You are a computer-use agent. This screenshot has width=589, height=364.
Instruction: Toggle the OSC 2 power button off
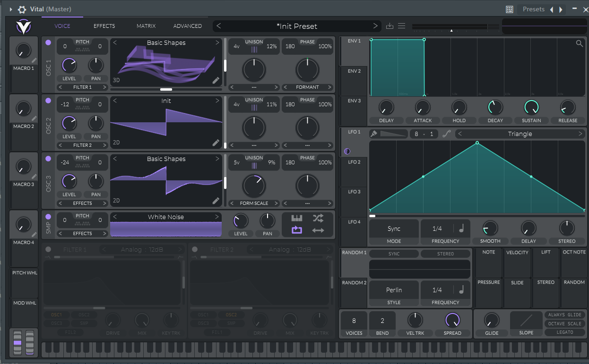tap(48, 101)
